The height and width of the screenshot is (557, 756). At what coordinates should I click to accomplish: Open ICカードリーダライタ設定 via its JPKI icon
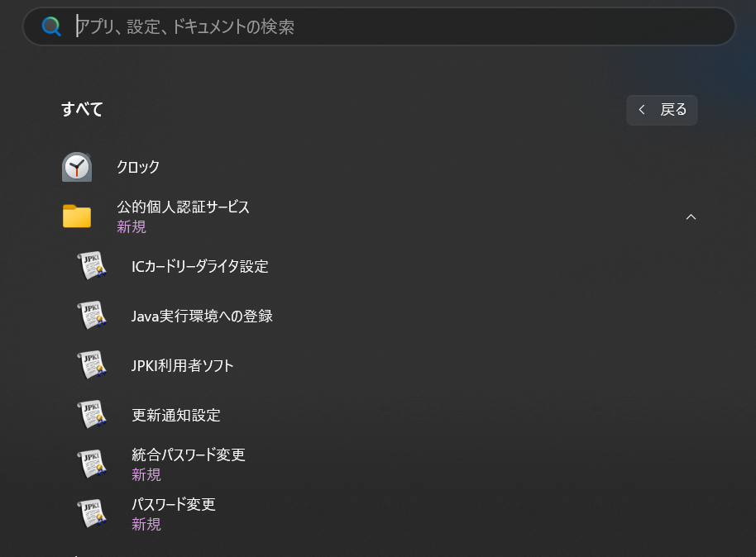tap(92, 266)
